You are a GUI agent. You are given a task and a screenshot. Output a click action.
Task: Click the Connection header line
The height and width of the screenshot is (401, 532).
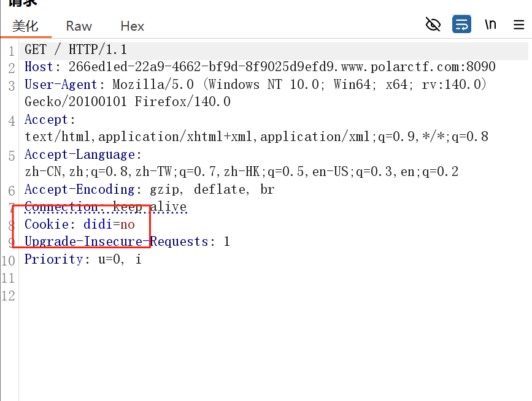(106, 207)
